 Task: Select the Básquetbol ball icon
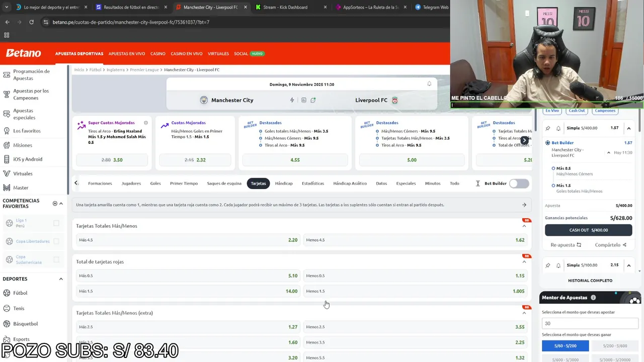(7, 324)
